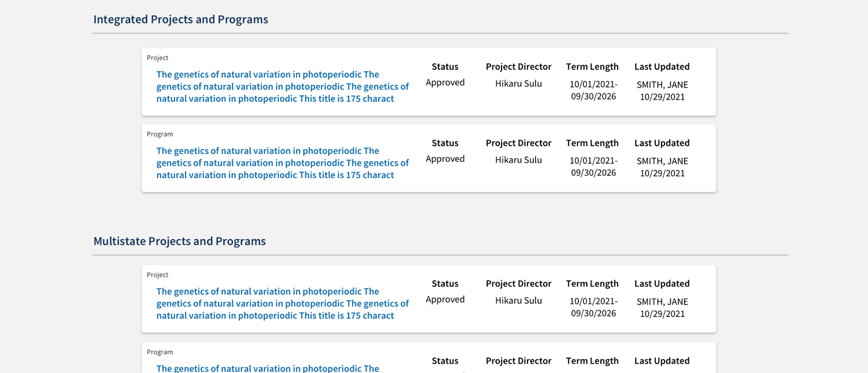Click SMITH, JANE in Integrated Program card

pos(662,161)
